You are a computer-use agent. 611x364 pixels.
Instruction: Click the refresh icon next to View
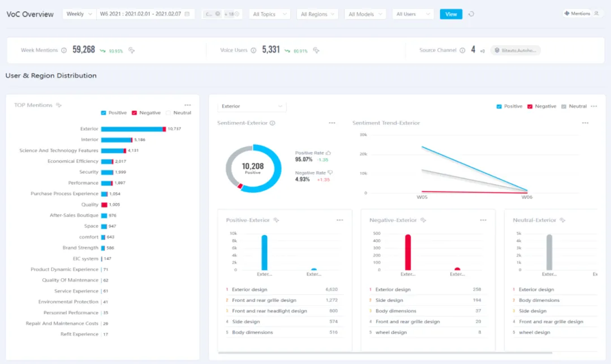(471, 14)
